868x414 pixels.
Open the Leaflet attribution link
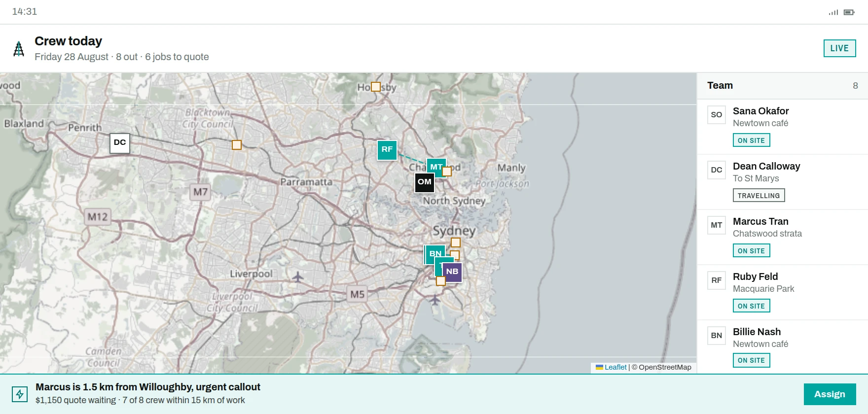(612, 367)
